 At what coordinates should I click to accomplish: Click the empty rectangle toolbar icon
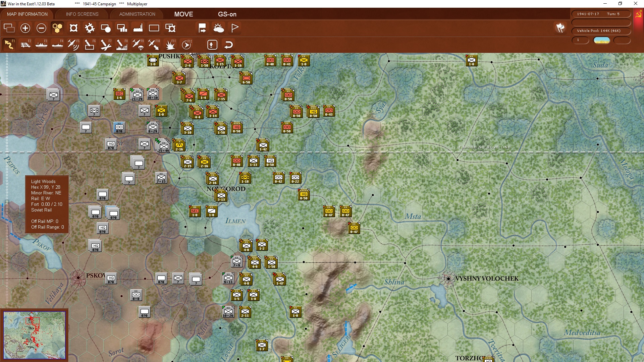coord(154,28)
